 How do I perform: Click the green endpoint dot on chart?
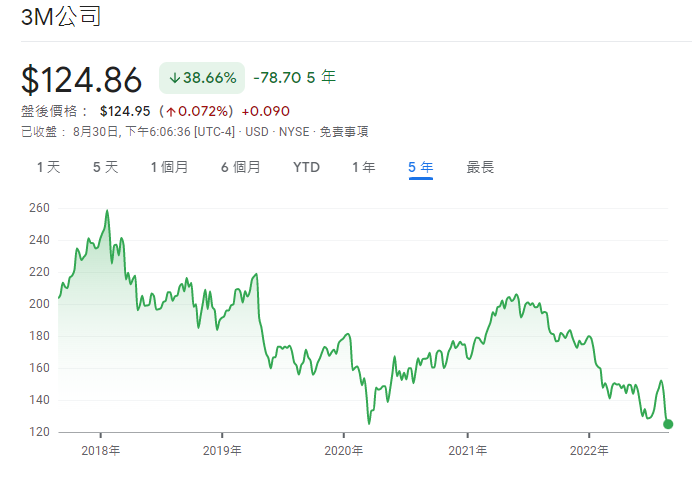point(668,424)
